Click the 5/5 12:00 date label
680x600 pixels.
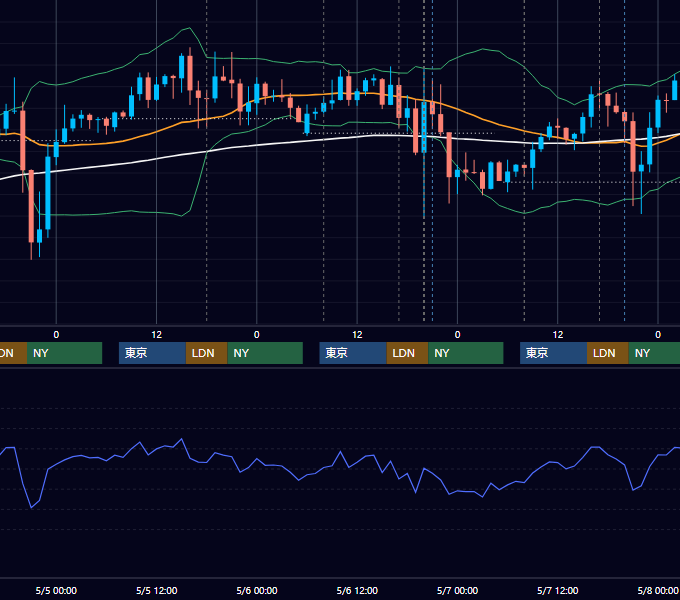pos(157,590)
